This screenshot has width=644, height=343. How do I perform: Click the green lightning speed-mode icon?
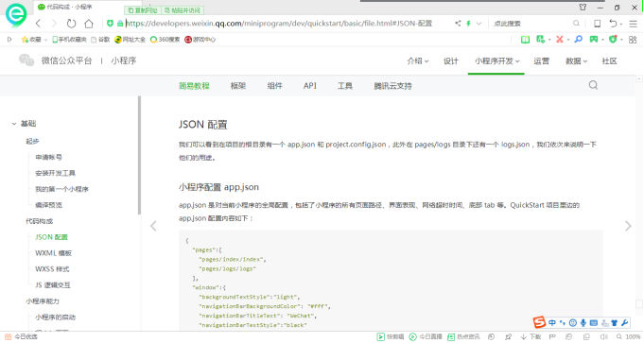pyautogui.click(x=468, y=24)
